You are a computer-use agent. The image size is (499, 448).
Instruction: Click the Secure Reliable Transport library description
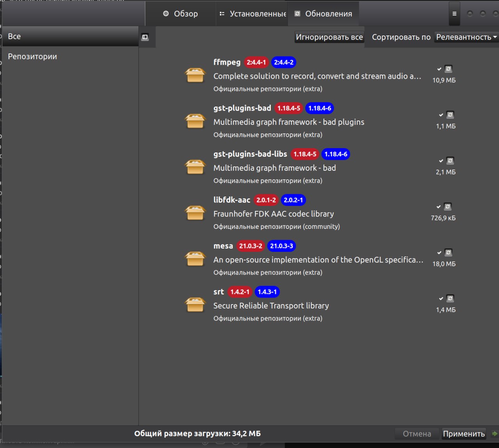271,306
